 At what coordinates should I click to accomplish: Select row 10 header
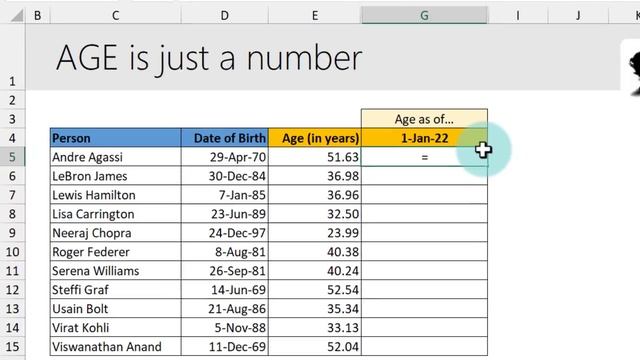pyautogui.click(x=12, y=252)
